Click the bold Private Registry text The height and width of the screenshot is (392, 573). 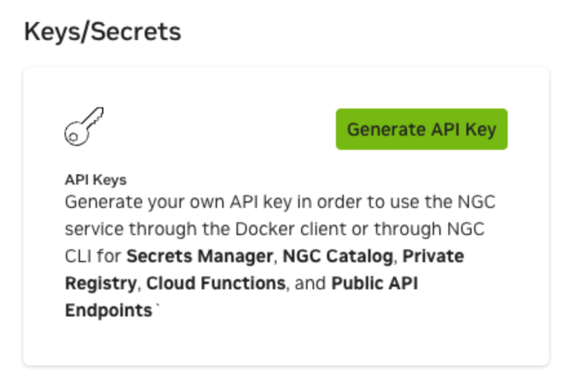point(433,256)
